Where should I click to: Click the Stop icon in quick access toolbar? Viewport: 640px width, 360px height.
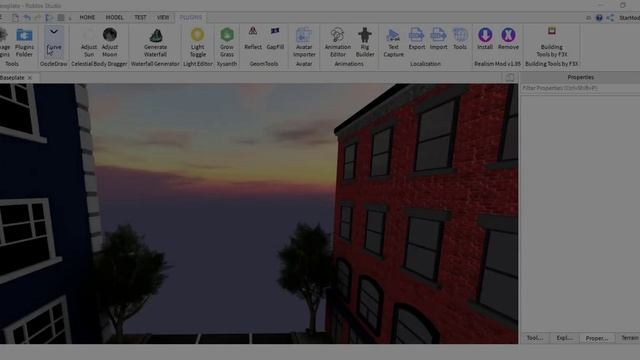[x=60, y=18]
